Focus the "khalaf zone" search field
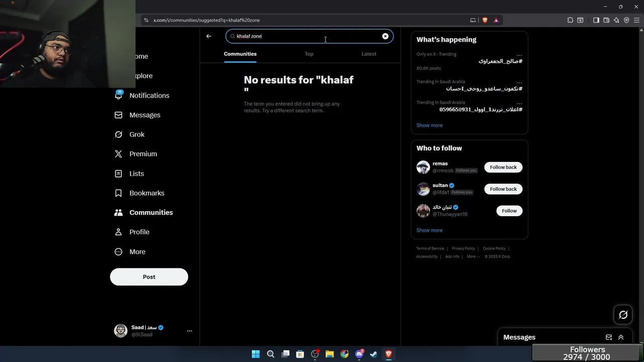 (x=309, y=36)
